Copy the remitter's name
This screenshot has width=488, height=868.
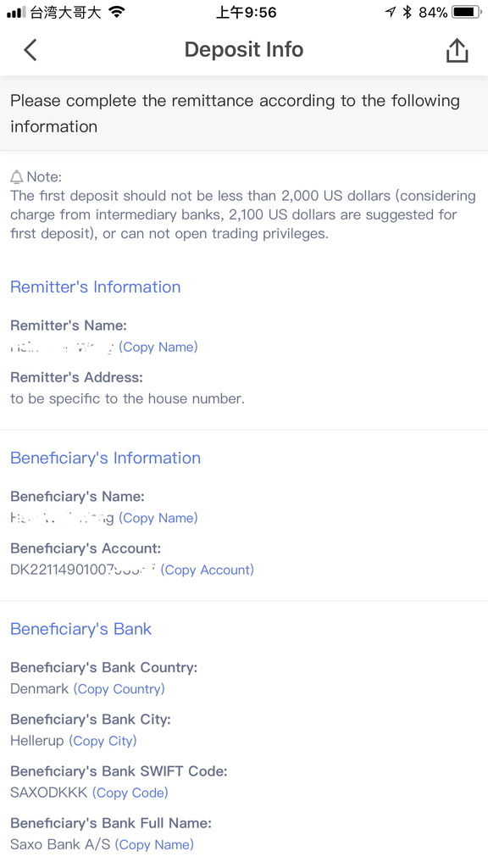(x=158, y=347)
